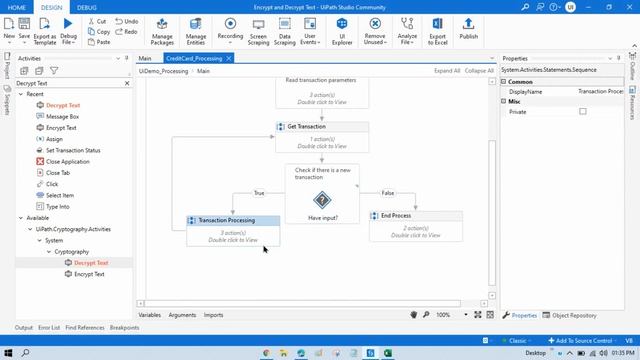Screen dimensions: 640x360
Task: Switch to the DEBUG ribbon tab
Action: point(87,7)
